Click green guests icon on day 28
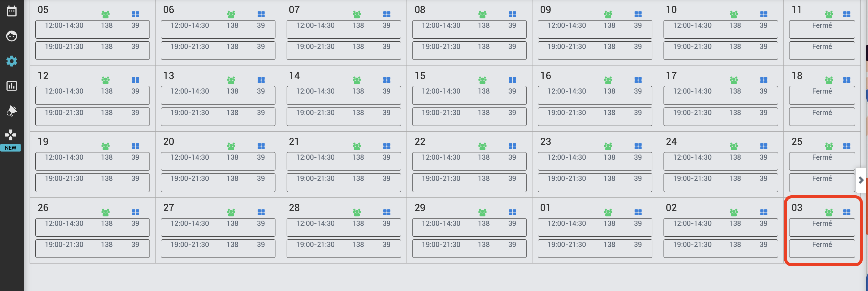Image resolution: width=868 pixels, height=291 pixels. [x=356, y=212]
